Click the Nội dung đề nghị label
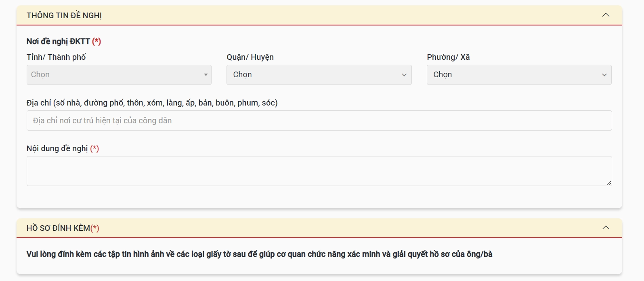Viewport: 644px width, 281px height. pyautogui.click(x=57, y=148)
